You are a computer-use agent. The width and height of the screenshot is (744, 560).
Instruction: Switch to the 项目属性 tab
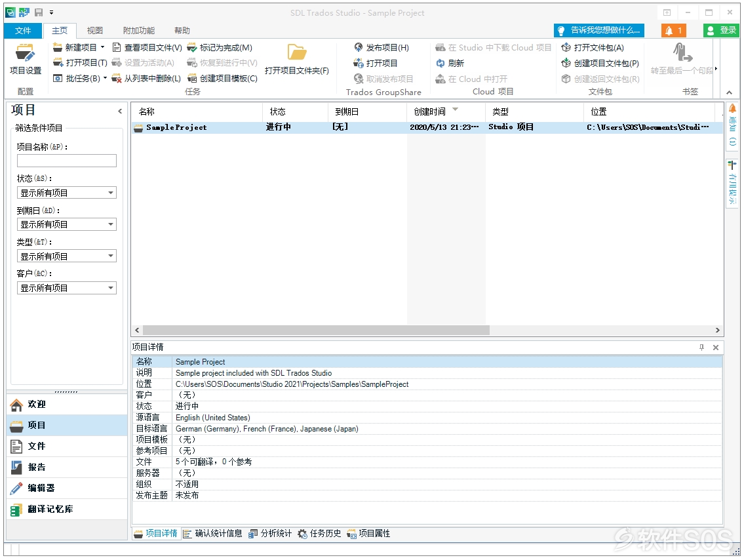(368, 533)
